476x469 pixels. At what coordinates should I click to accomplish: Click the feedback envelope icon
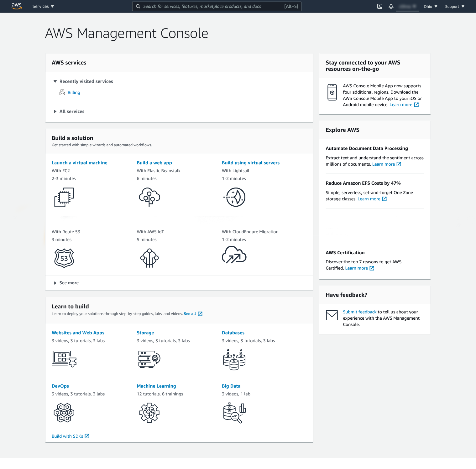332,315
